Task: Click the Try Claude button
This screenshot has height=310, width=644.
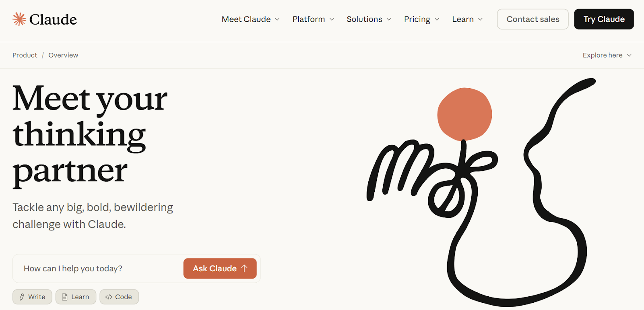Action: tap(604, 19)
